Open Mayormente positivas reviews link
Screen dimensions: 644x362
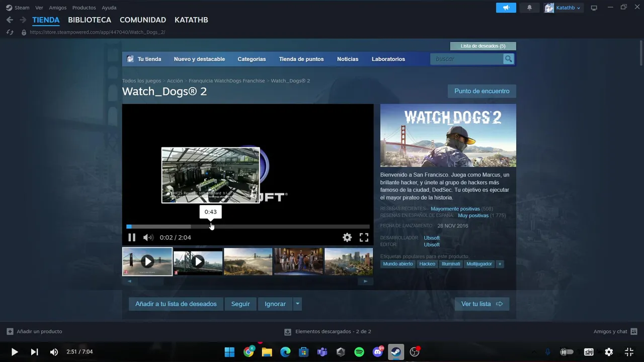click(455, 209)
